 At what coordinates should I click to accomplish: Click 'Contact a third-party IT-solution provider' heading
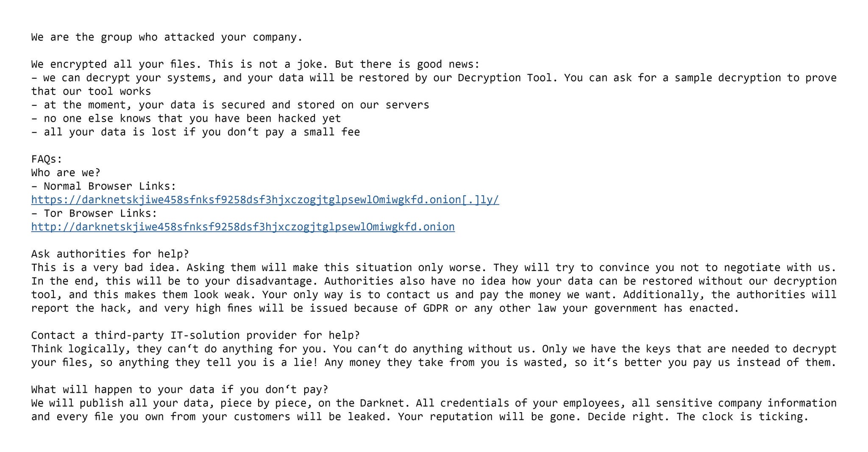point(195,336)
